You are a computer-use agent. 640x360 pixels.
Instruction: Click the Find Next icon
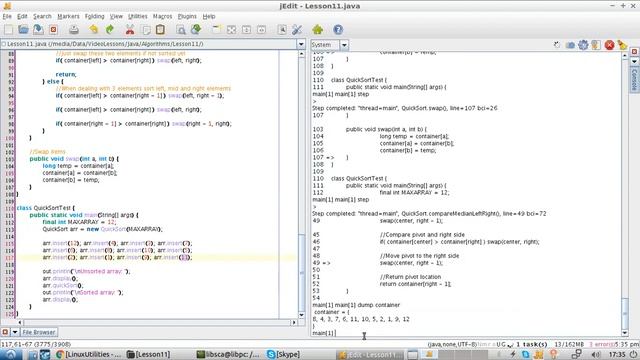196,29
